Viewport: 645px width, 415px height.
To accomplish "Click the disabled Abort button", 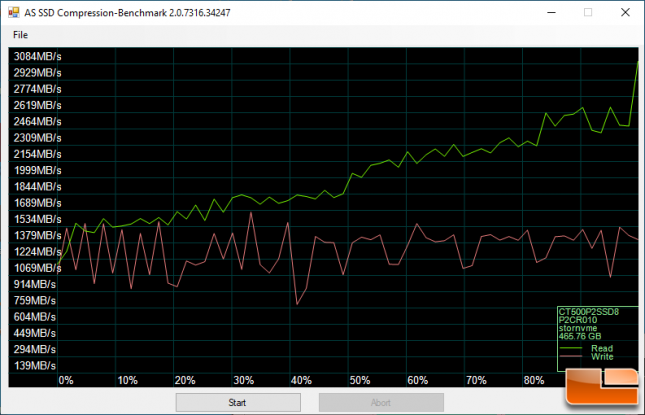I will (x=381, y=402).
